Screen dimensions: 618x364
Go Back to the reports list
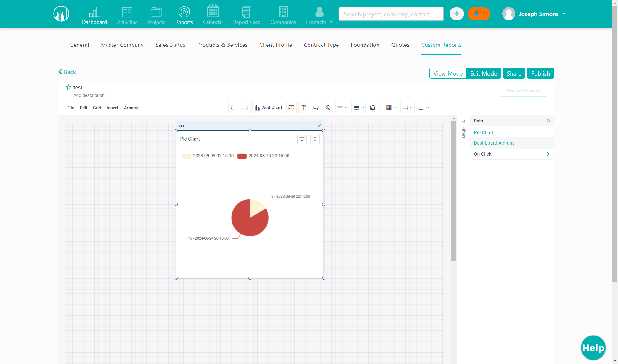tap(67, 72)
